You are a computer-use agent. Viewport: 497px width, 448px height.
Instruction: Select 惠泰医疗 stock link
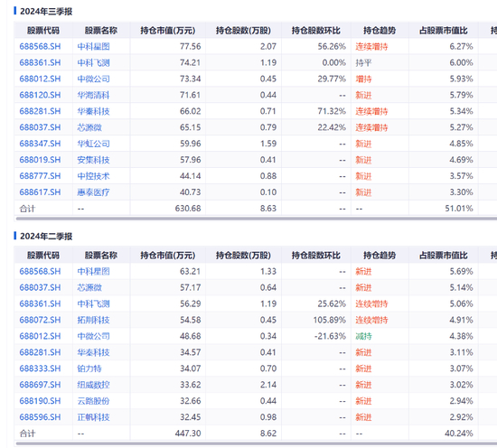pos(93,192)
